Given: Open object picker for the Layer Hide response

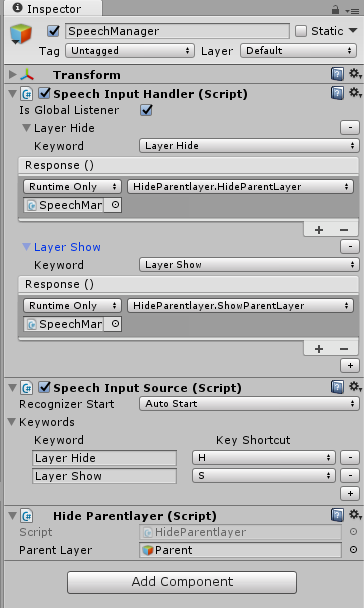Looking at the screenshot, I should coord(115,205).
